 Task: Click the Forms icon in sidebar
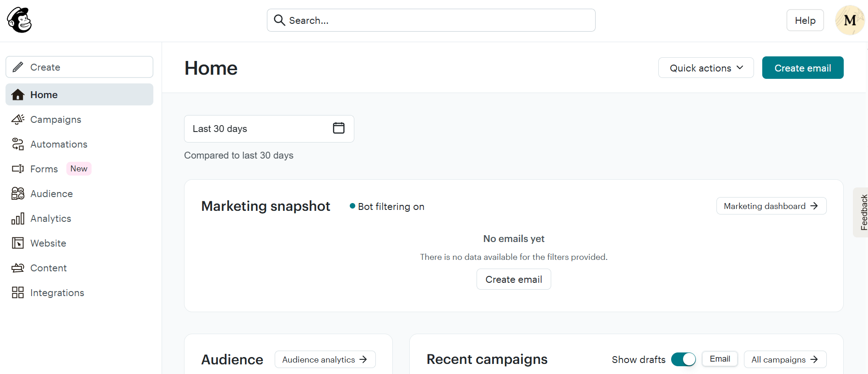click(17, 169)
